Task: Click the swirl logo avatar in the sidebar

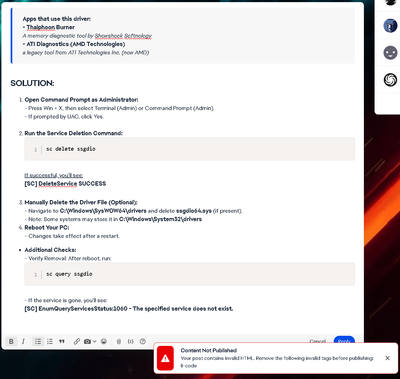Action: pos(390,80)
